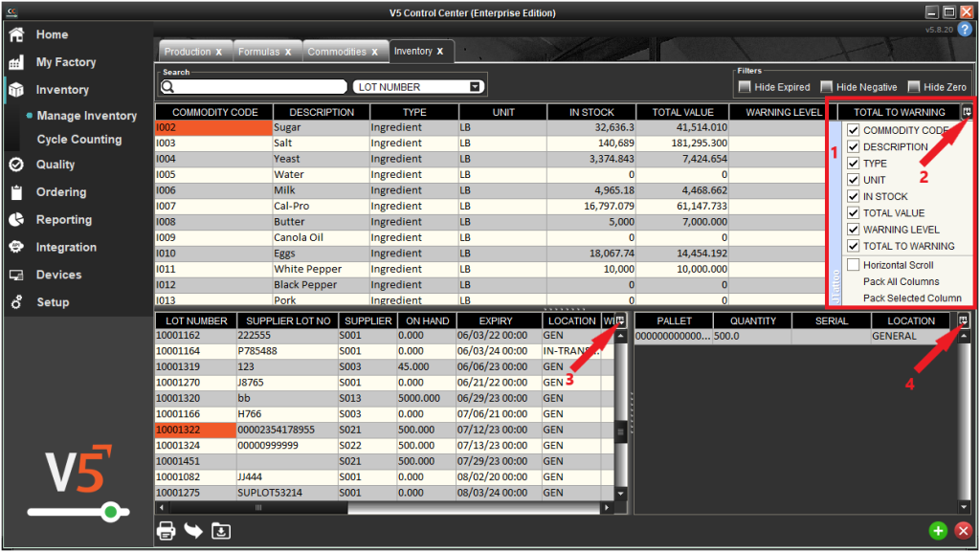
Task: Uncheck the DESCRIPTION column checkbox
Action: coord(853,146)
